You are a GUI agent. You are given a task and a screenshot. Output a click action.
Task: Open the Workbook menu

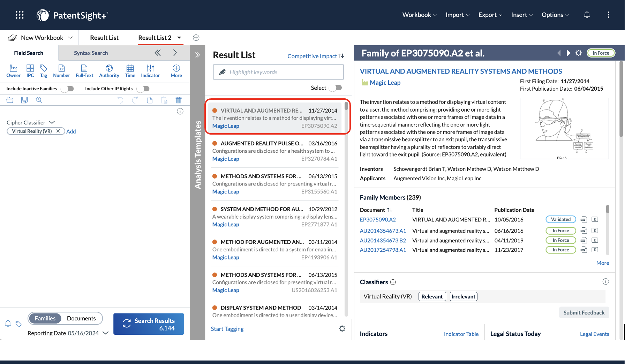419,15
